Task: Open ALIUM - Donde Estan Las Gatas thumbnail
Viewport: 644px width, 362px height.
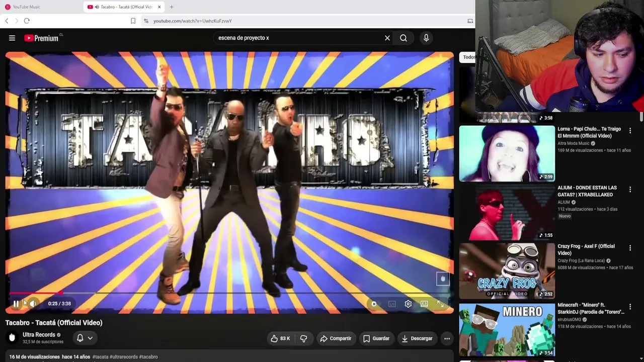Action: (x=507, y=212)
